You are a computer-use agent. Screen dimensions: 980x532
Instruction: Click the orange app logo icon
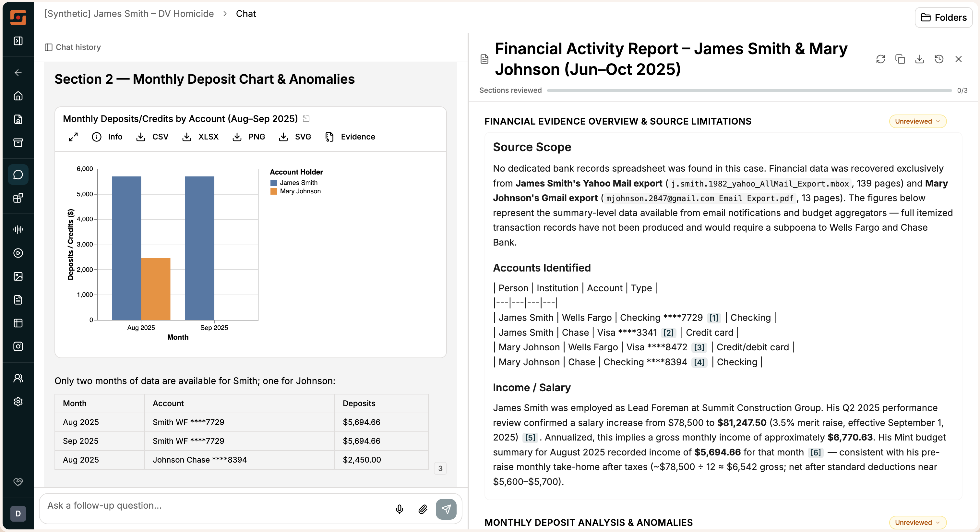pyautogui.click(x=18, y=18)
